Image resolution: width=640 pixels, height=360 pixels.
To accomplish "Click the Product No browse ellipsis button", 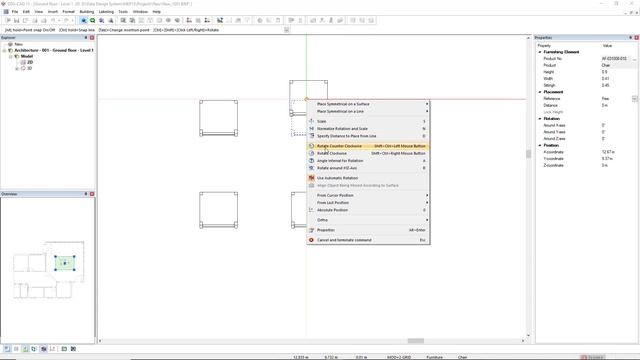I will 634,59.
